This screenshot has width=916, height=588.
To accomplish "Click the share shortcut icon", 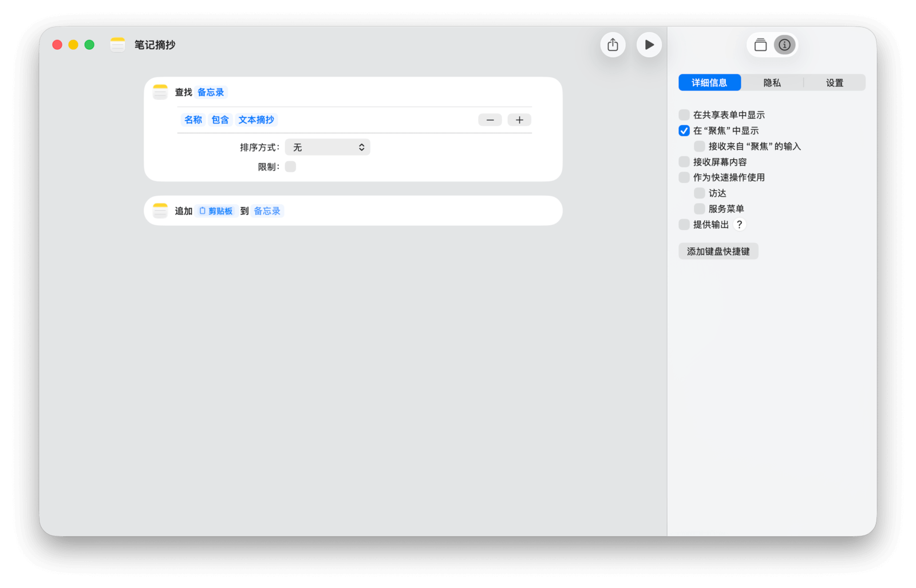I will click(x=613, y=45).
